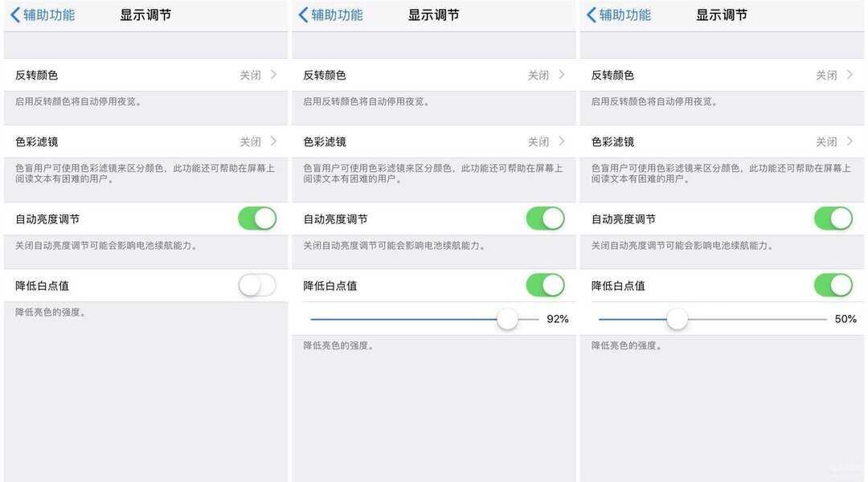The width and height of the screenshot is (868, 482).
Task: Tap back chevron icon in the left panel
Action: [x=15, y=15]
